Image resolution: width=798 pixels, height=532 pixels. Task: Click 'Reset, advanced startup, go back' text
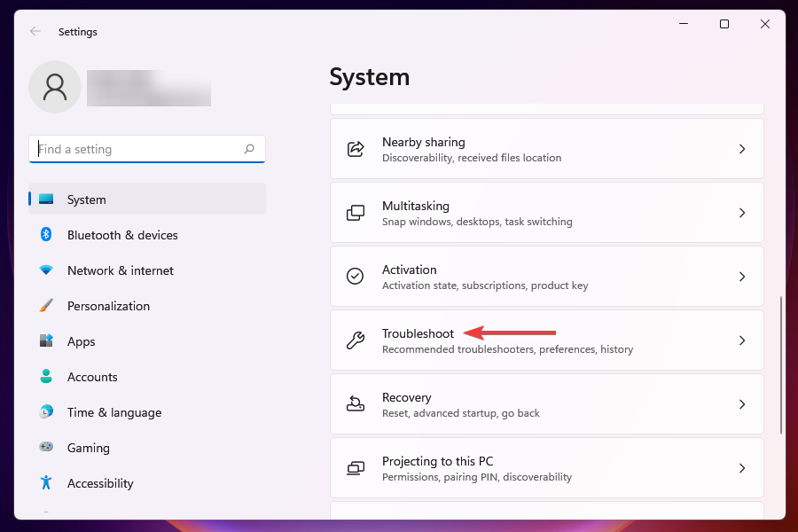pos(460,413)
